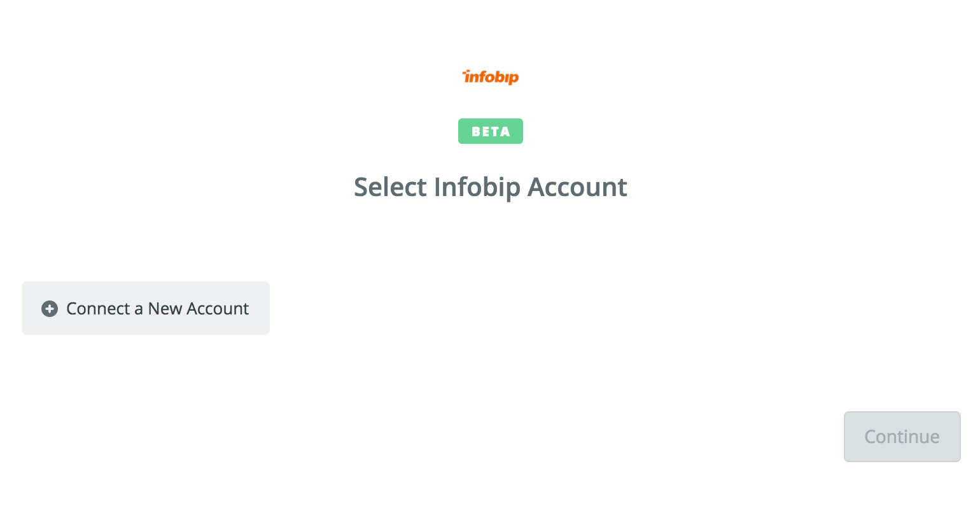The image size is (980, 508).
Task: Click the rounded green BETA tag
Action: [491, 131]
